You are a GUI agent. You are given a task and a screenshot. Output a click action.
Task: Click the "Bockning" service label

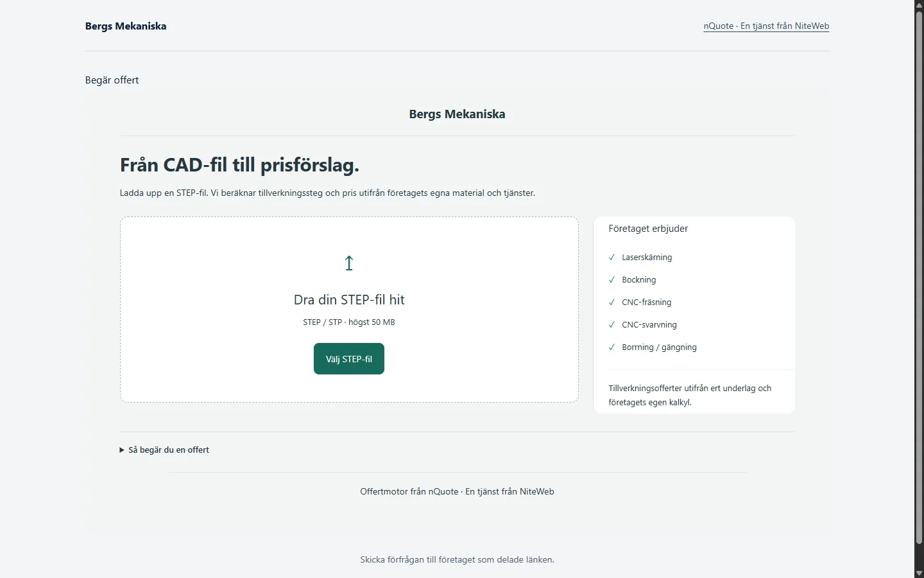(x=639, y=280)
